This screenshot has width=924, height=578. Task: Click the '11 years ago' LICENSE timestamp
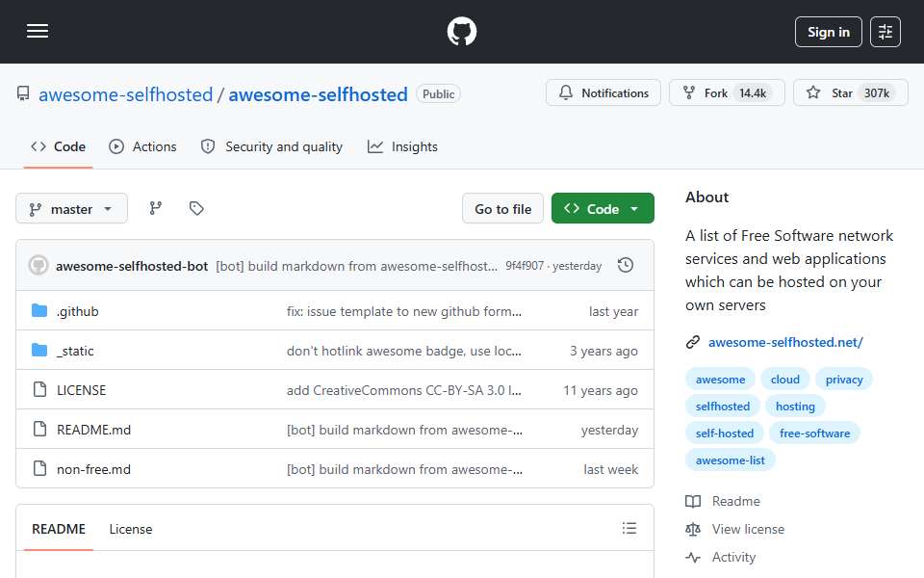[600, 390]
